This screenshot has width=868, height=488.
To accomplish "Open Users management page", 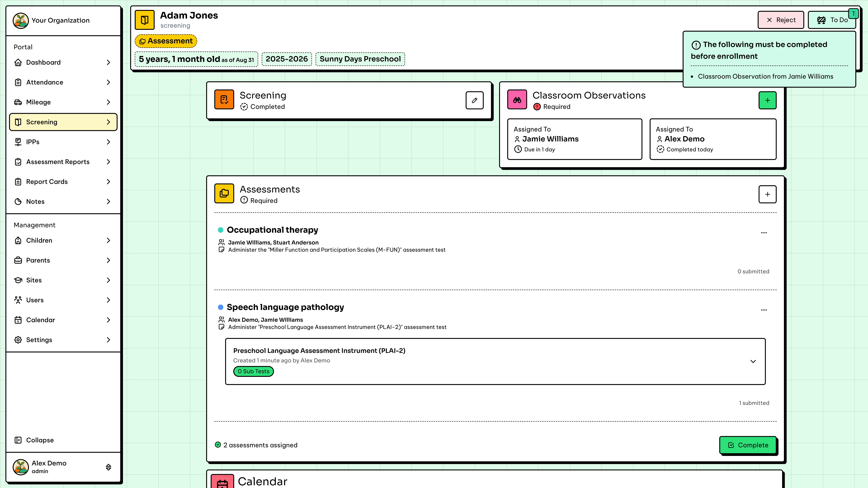I will [x=63, y=300].
